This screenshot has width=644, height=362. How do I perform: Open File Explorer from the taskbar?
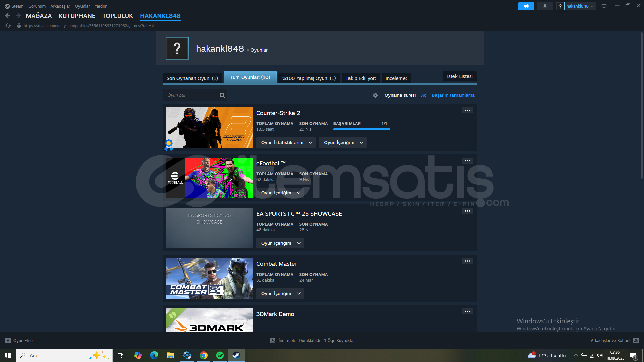tap(171, 355)
